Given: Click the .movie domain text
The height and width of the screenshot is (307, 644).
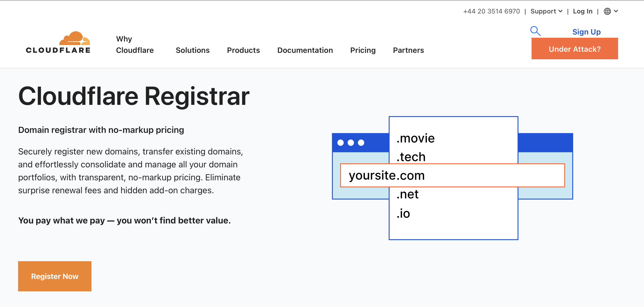Looking at the screenshot, I should [x=415, y=138].
